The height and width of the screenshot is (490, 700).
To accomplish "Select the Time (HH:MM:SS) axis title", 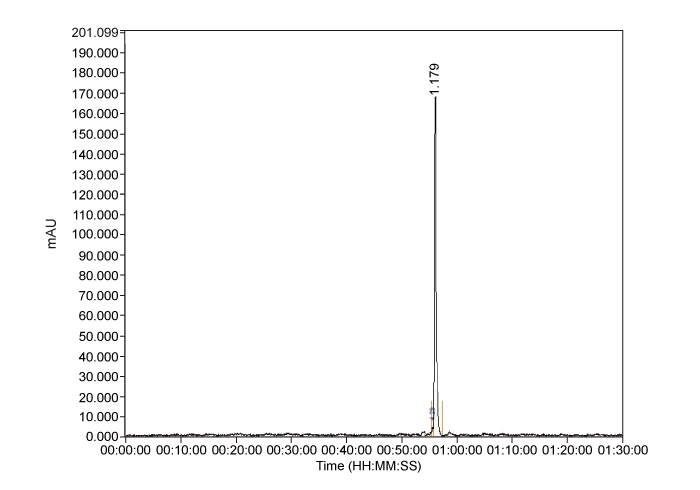I will (x=368, y=466).
